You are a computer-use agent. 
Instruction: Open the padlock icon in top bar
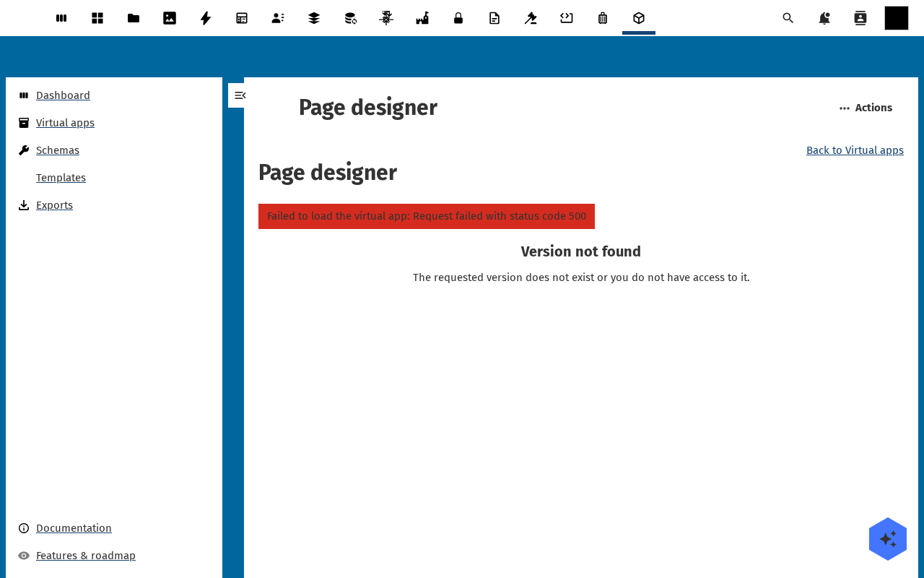pos(458,18)
